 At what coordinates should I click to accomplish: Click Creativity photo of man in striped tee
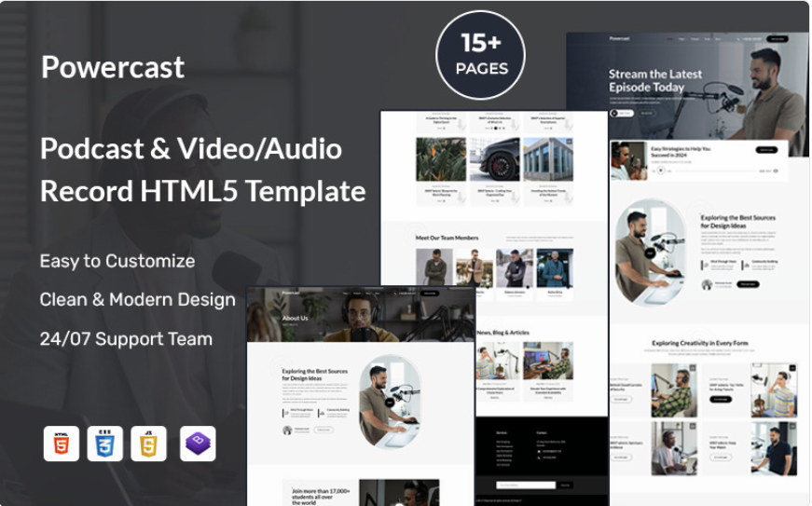tap(774, 390)
